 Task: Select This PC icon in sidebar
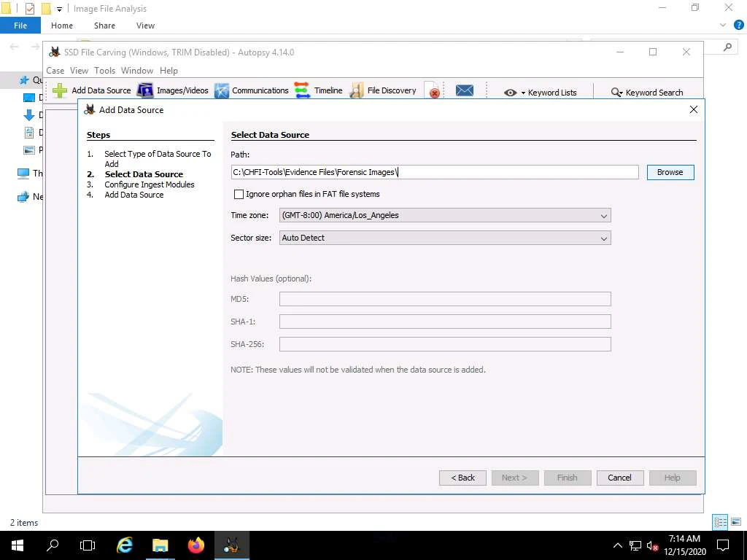pos(23,174)
